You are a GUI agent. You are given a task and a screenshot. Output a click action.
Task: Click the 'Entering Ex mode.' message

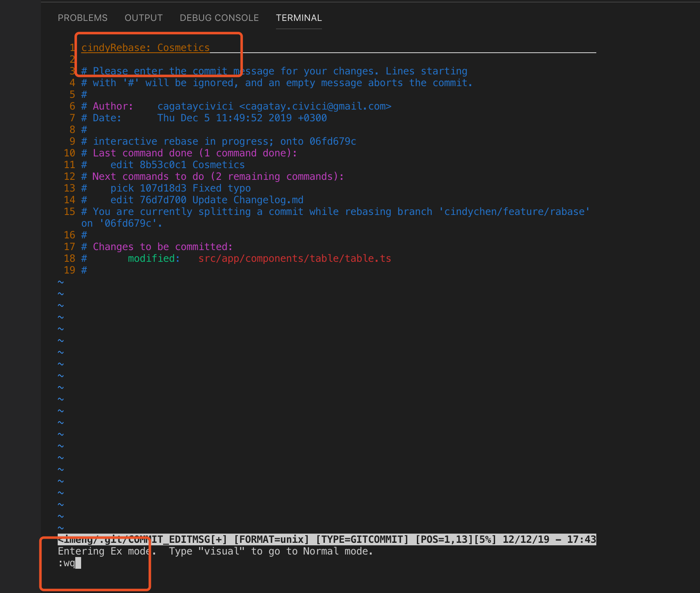[107, 551]
